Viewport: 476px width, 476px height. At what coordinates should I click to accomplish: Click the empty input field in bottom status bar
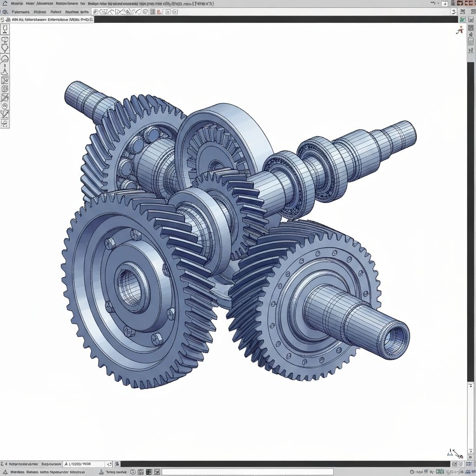247,472
